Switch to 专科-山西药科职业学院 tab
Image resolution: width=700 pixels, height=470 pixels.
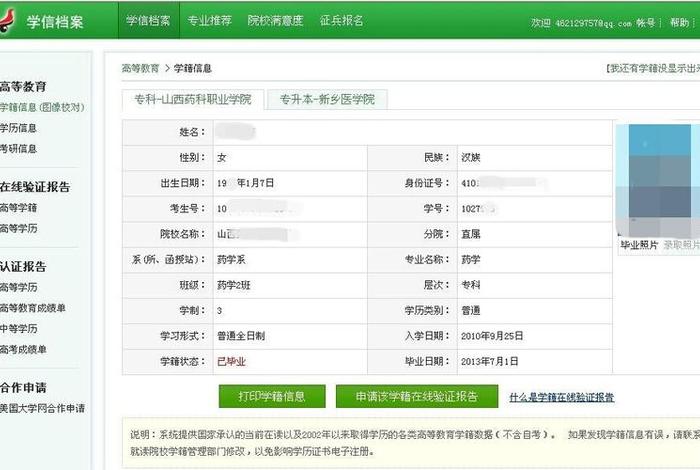coord(193,99)
